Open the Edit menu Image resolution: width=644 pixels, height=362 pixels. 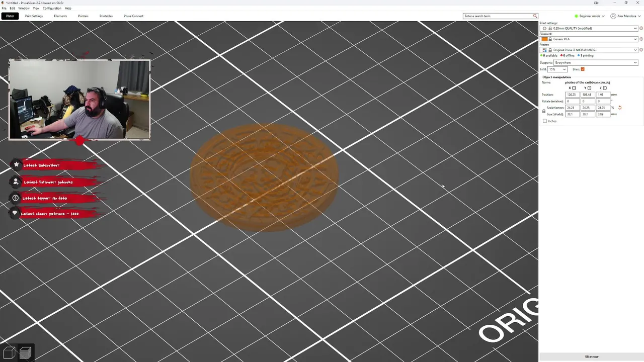tap(12, 8)
